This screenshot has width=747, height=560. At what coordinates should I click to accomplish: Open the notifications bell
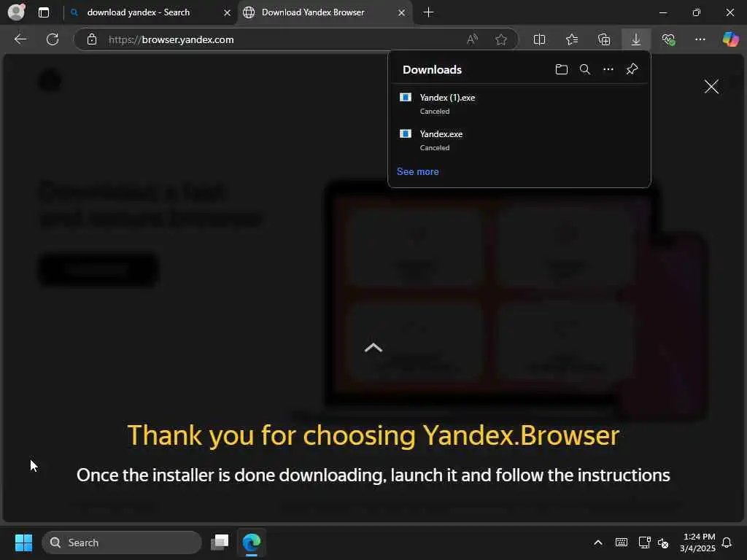tap(727, 542)
